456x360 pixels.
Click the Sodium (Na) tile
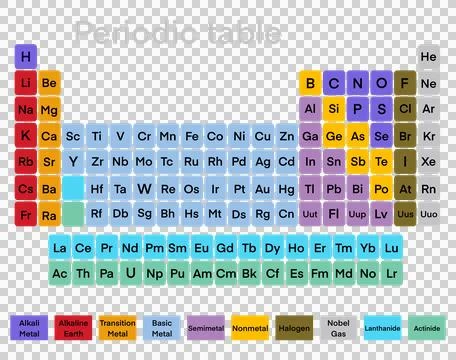pos(26,109)
